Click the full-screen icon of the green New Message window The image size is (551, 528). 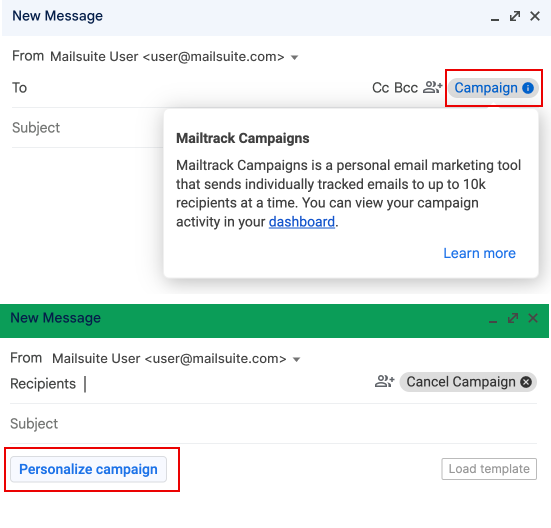pyautogui.click(x=513, y=318)
